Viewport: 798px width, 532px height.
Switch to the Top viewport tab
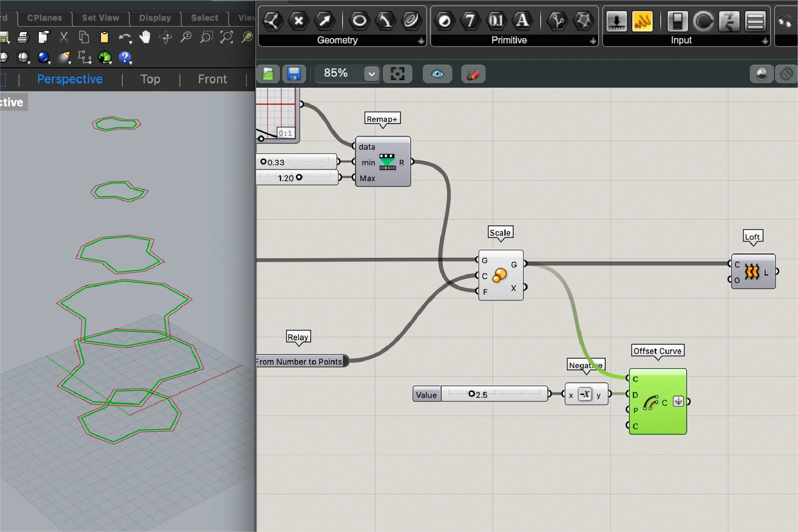[x=150, y=79]
